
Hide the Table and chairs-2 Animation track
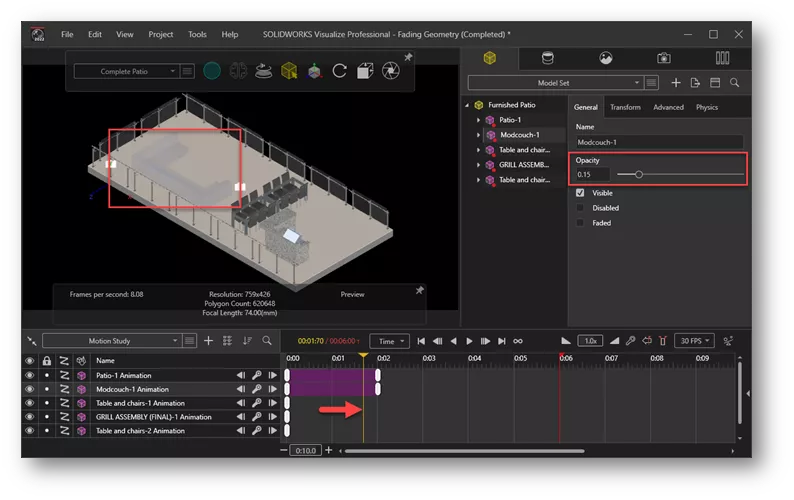[29, 431]
